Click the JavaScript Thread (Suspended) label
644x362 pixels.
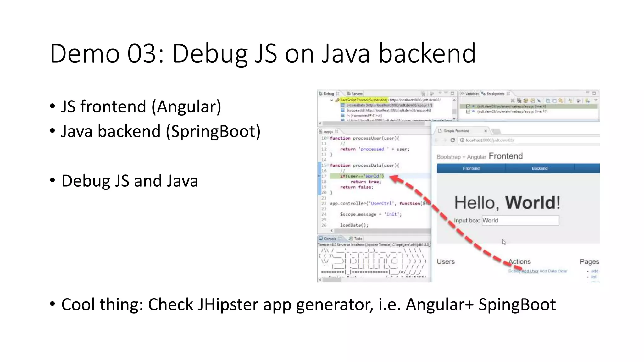point(364,100)
